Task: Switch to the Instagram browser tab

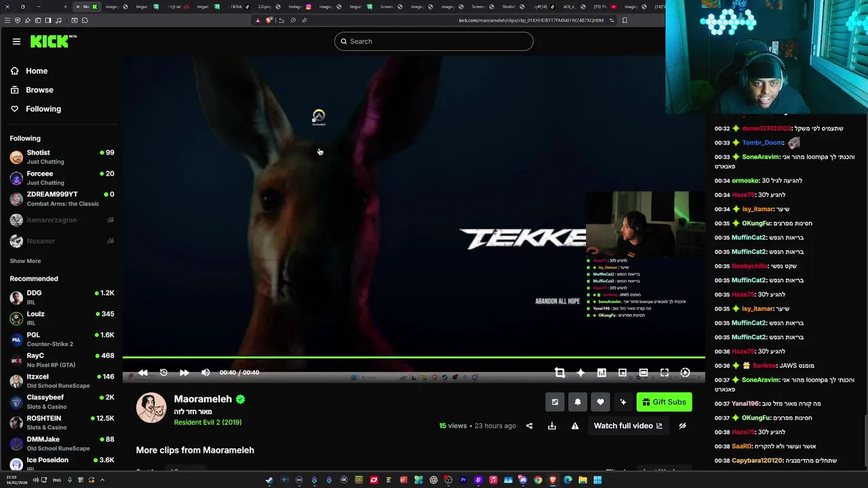Action: click(300, 6)
